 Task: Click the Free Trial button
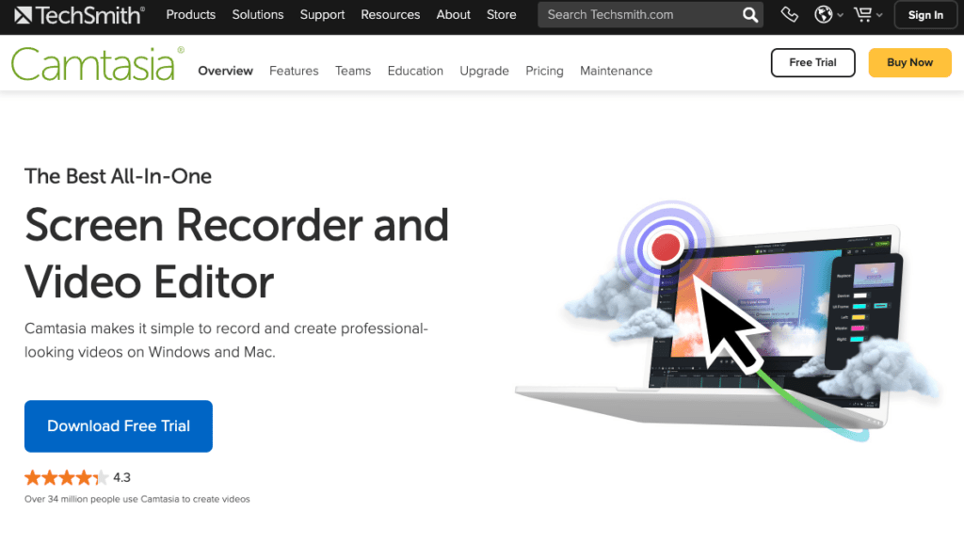tap(812, 63)
